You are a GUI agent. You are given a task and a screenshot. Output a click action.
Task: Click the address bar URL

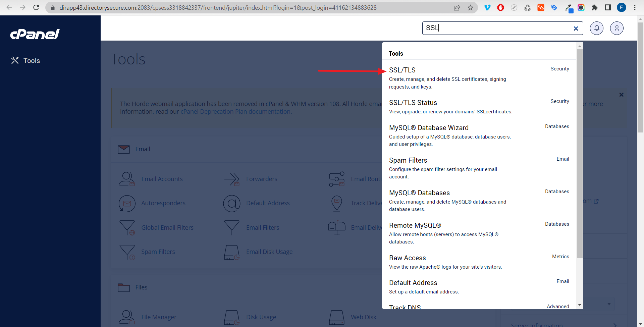(x=218, y=7)
